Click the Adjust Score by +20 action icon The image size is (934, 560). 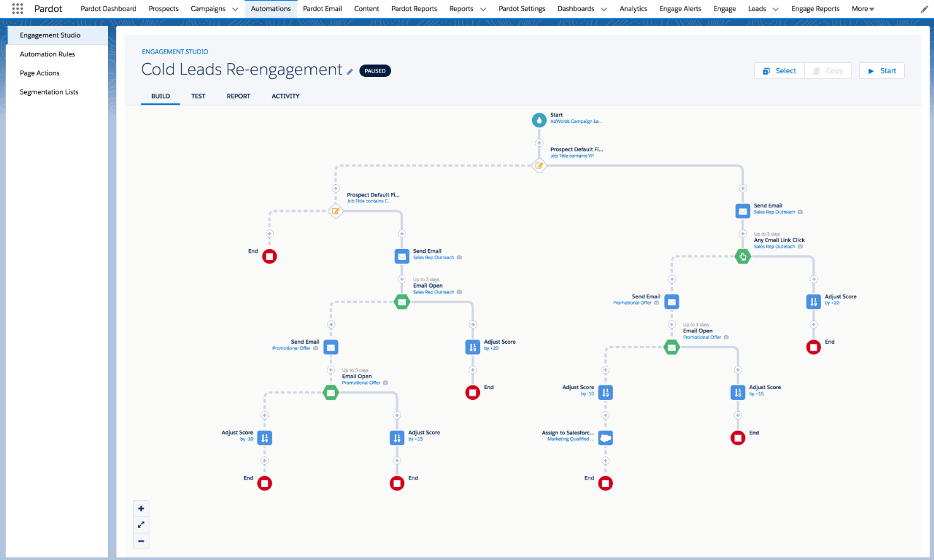(x=473, y=347)
